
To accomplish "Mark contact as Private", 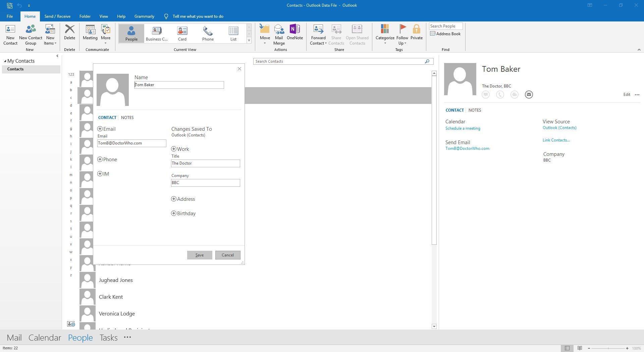I will (416, 33).
